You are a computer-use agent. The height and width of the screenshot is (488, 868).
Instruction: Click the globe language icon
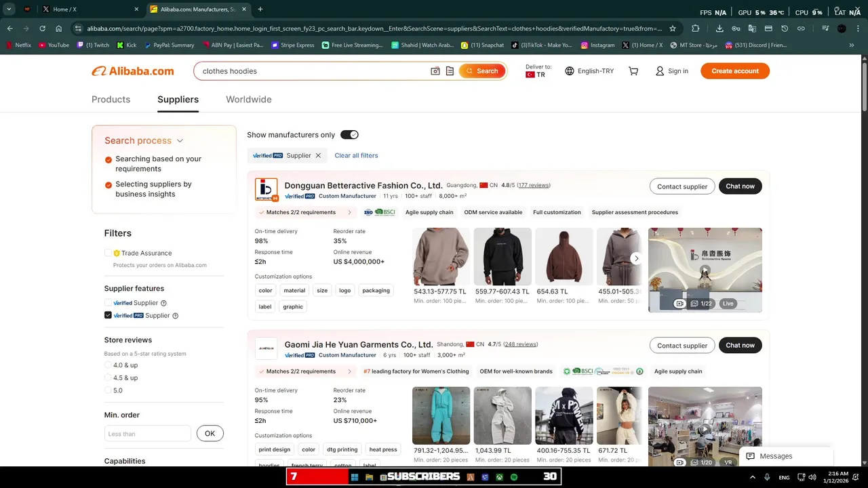pyautogui.click(x=570, y=71)
